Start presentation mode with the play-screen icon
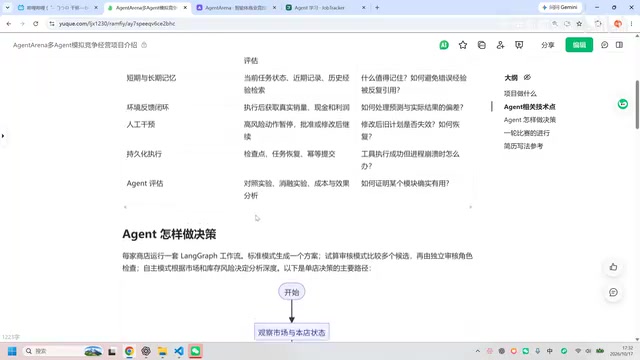The height and width of the screenshot is (360, 640). 519,45
